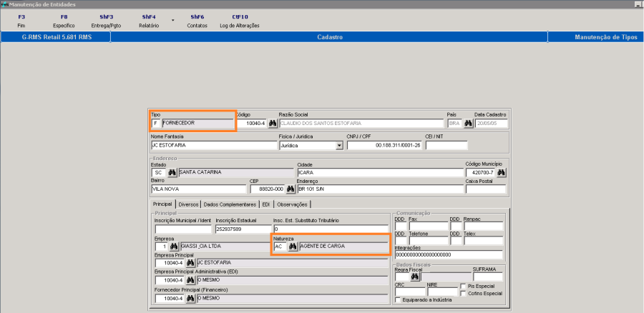Click the Fax number field
Image resolution: width=644 pixels, height=313 pixels.
pos(429,227)
